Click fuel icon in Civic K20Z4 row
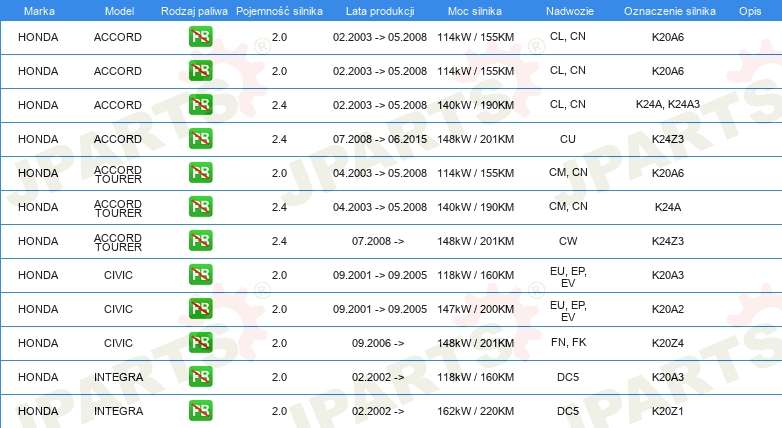The width and height of the screenshot is (782, 428). click(x=200, y=342)
